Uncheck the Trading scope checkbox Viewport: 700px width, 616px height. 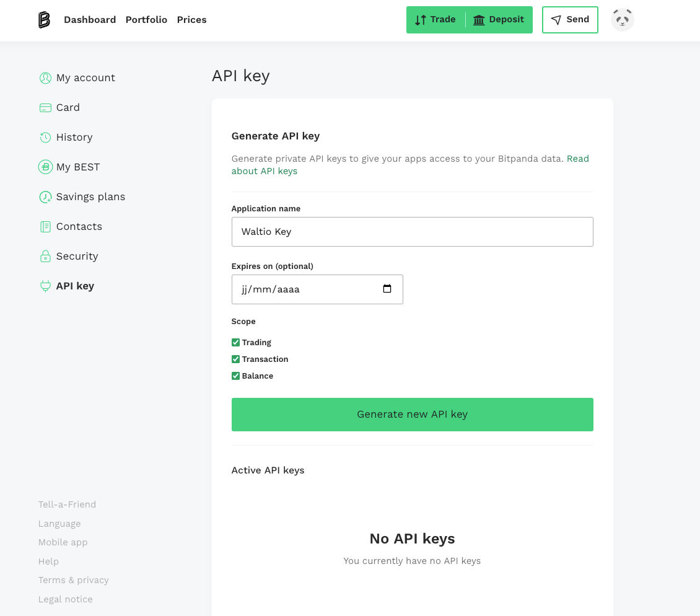pyautogui.click(x=235, y=343)
